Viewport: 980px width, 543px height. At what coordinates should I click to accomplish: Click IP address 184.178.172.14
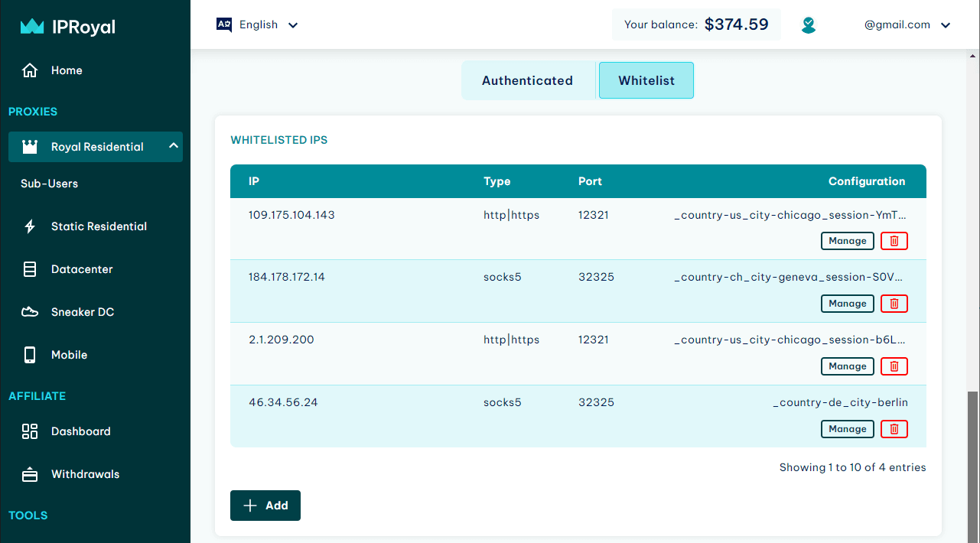(287, 277)
